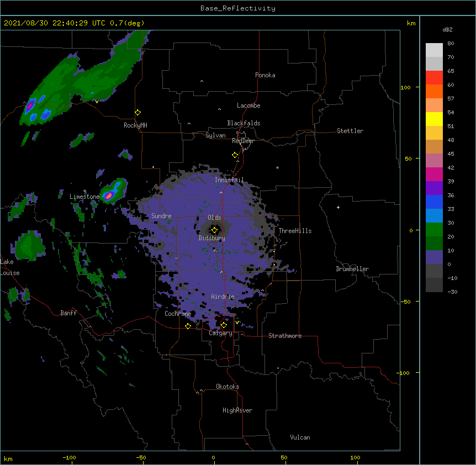Image resolution: width=476 pixels, height=465 pixels.
Task: Click the Sylvan label
Action: (215, 135)
